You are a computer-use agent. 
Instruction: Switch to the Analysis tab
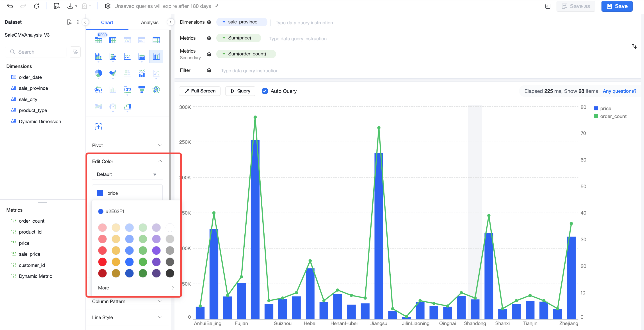[149, 22]
